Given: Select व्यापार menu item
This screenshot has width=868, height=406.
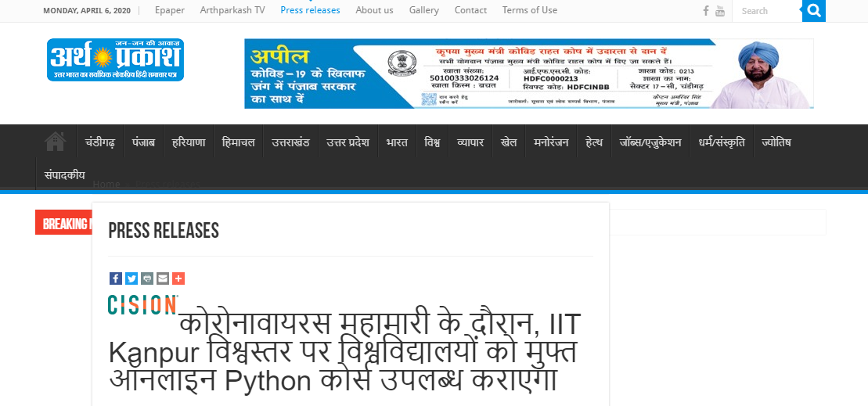Looking at the screenshot, I should pyautogui.click(x=470, y=142).
